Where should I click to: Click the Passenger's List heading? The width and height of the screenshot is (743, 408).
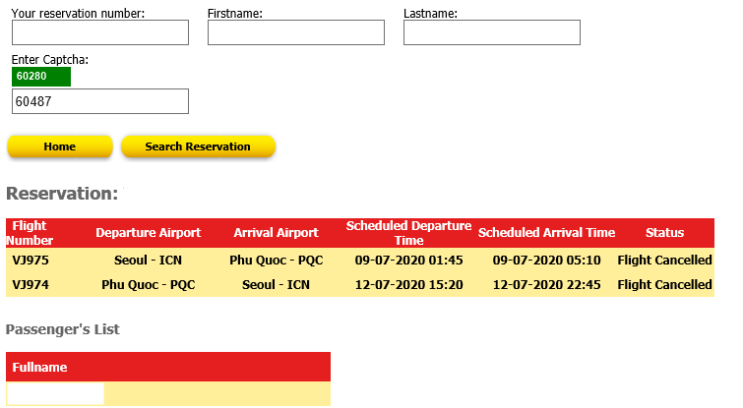(63, 329)
